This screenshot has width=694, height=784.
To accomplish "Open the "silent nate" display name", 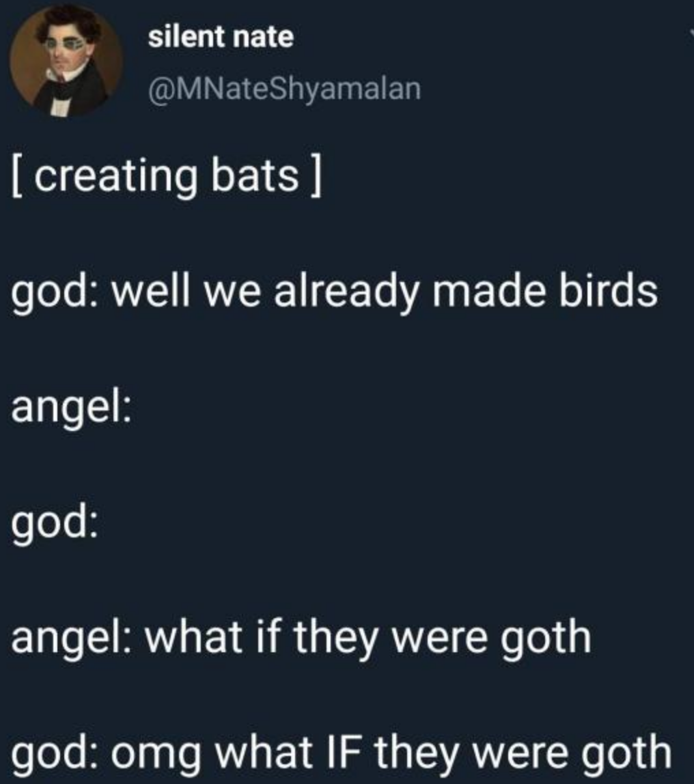I will (x=221, y=37).
